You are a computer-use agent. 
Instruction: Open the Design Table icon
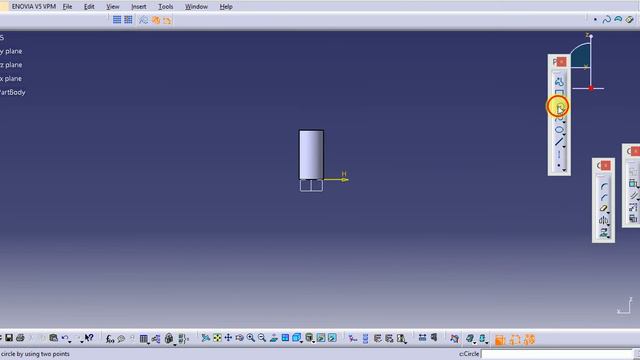click(143, 338)
